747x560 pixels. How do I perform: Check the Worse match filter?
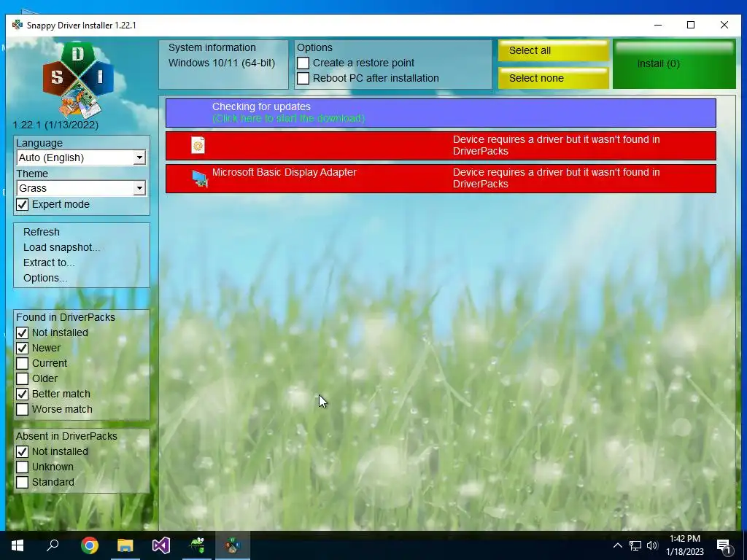[x=23, y=409]
